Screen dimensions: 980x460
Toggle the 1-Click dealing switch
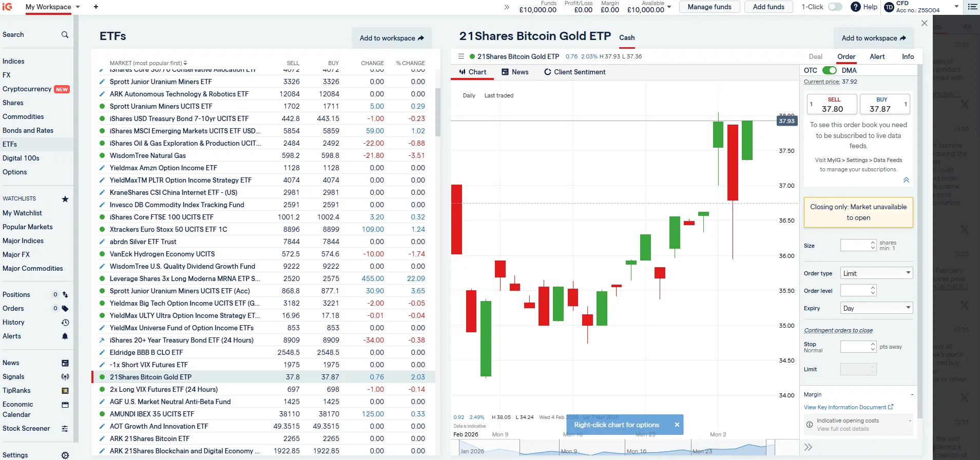(x=835, y=7)
